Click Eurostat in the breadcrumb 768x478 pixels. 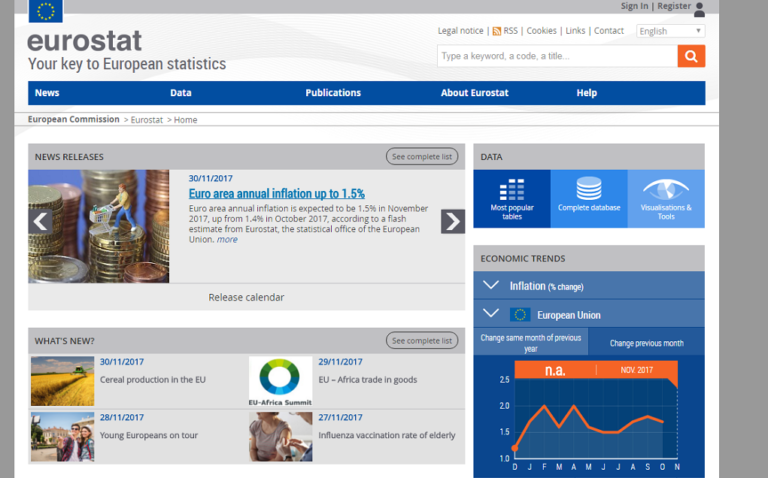coord(146,120)
